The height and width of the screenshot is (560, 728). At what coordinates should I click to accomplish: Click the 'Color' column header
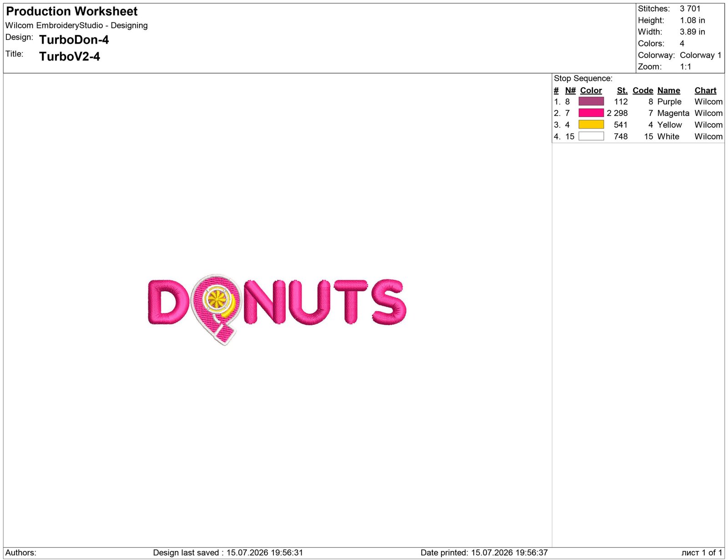(x=591, y=91)
